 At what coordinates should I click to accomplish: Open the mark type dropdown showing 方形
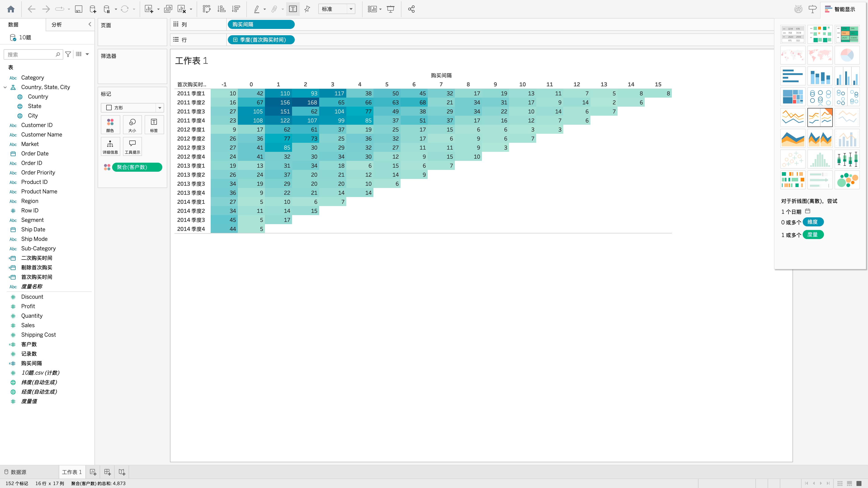pos(132,108)
